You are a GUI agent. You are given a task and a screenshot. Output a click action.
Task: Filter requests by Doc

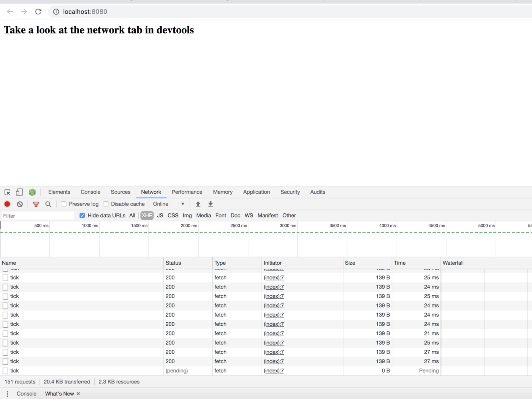click(236, 215)
